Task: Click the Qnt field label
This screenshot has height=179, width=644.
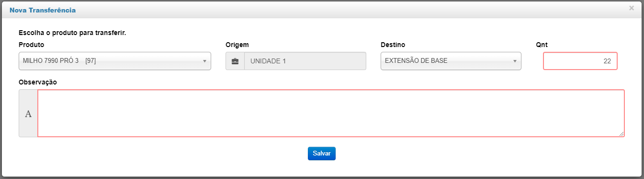Action: 542,45
